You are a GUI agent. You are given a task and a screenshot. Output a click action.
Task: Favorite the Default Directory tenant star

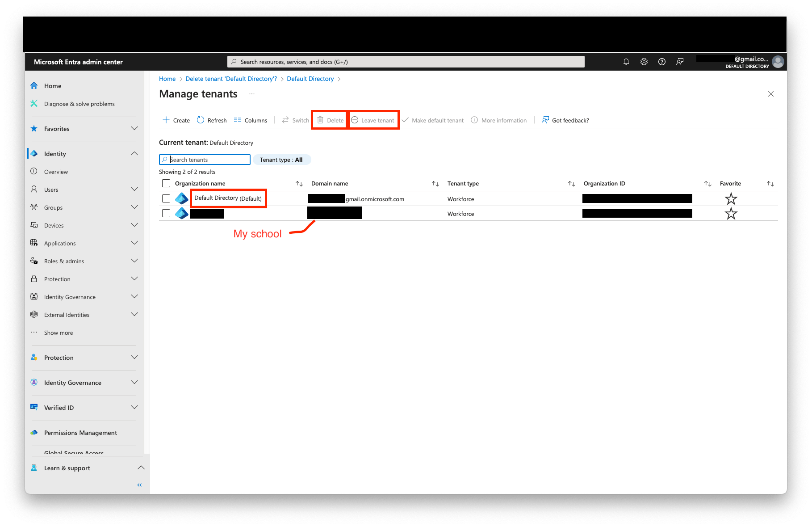(731, 198)
